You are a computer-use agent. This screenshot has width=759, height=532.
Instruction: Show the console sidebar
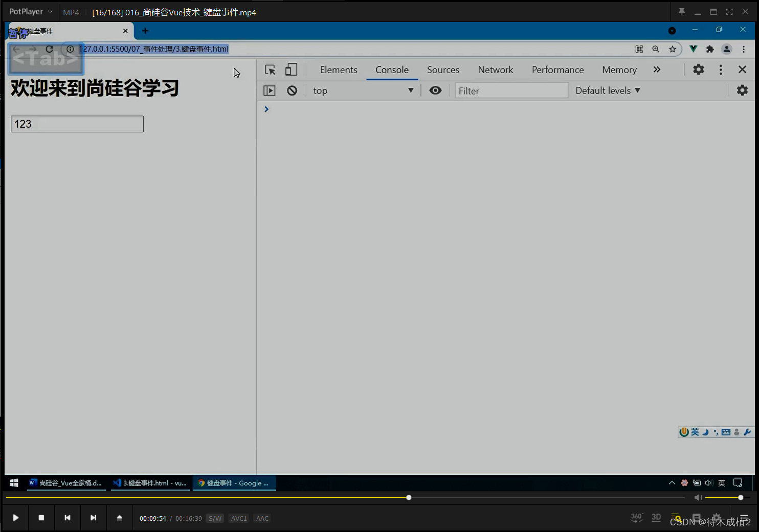click(x=269, y=90)
